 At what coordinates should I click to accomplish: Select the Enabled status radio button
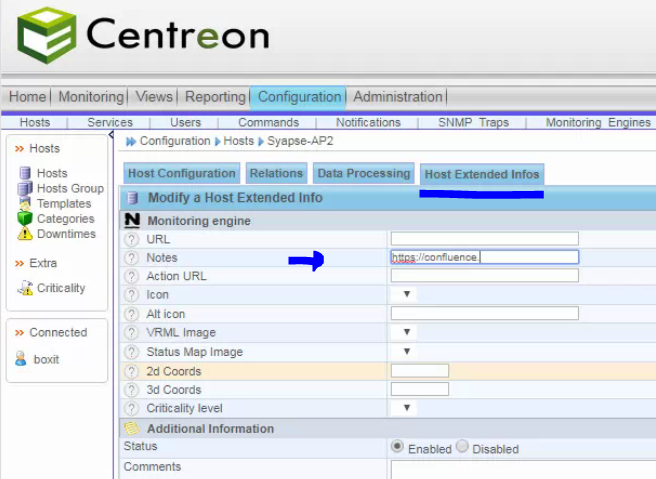pyautogui.click(x=397, y=447)
